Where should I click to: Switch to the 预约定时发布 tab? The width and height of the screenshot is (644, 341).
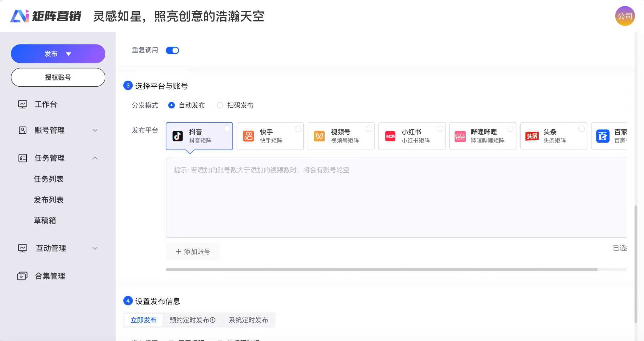(x=192, y=320)
